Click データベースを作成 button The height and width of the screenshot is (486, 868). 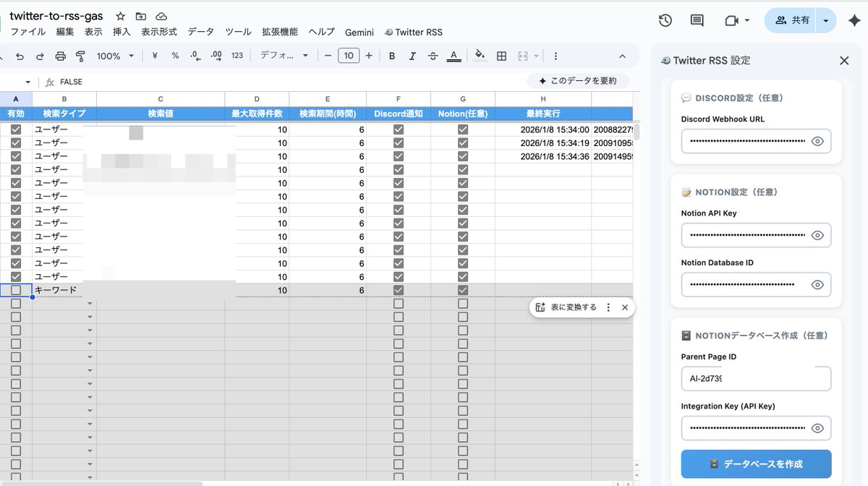[756, 464]
